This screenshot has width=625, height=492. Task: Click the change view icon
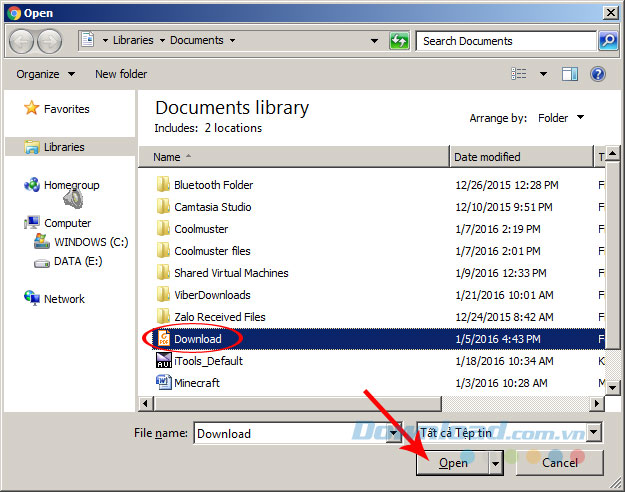[519, 74]
